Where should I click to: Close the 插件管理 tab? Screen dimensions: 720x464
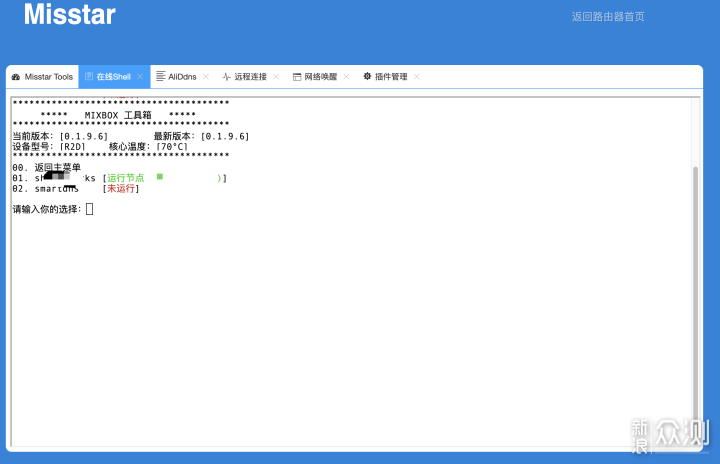(x=416, y=77)
